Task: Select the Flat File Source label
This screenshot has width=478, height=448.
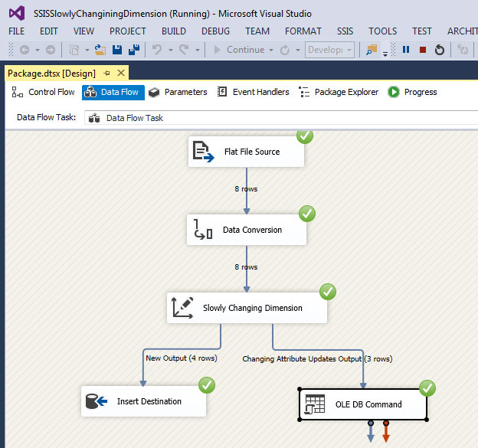Action: click(x=252, y=152)
